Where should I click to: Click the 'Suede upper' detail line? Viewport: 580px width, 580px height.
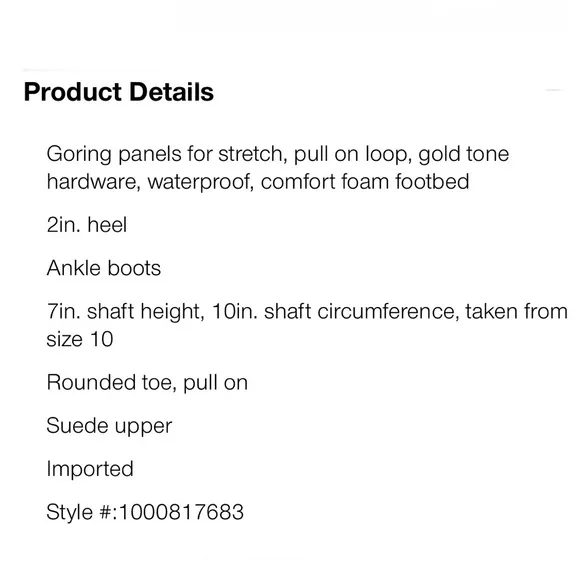[109, 426]
